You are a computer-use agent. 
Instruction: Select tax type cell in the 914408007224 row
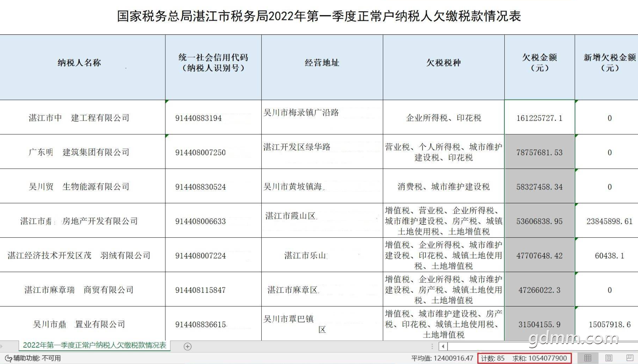click(x=444, y=255)
